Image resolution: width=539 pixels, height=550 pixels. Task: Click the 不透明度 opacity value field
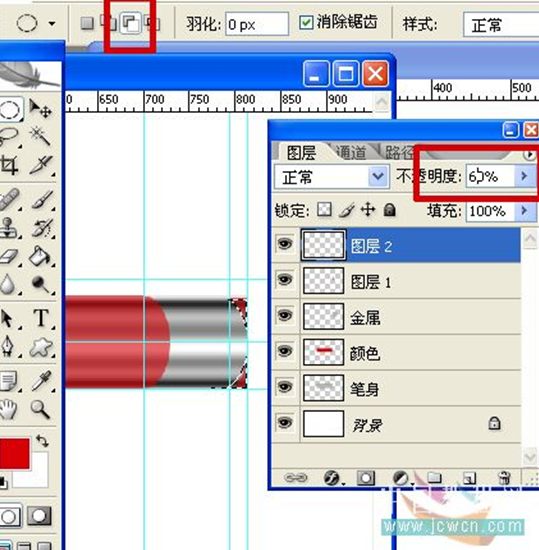[490, 176]
